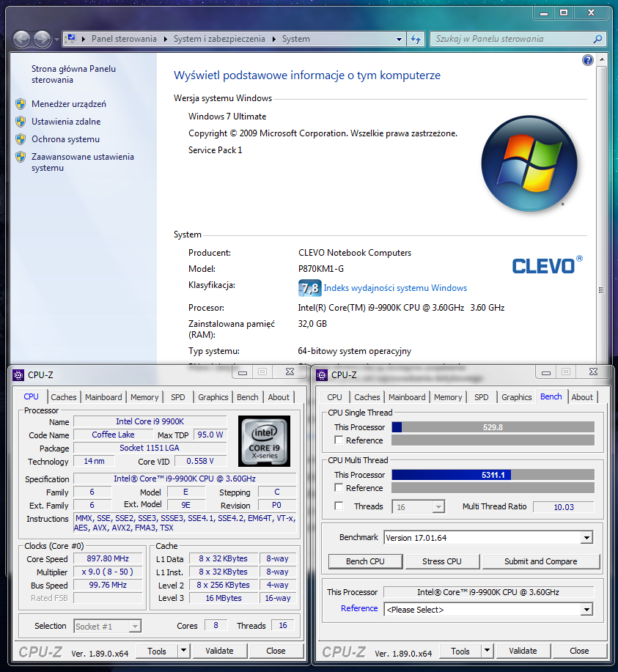Screen dimensions: 618x672
Task: Click the System window vertical scrollbar thumb
Action: click(601, 290)
